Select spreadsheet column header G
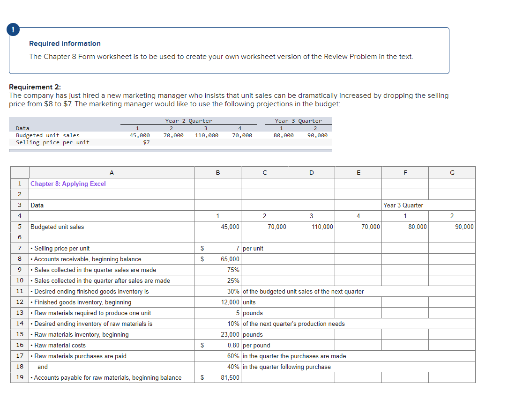The height and width of the screenshot is (420, 508). pyautogui.click(x=452, y=172)
